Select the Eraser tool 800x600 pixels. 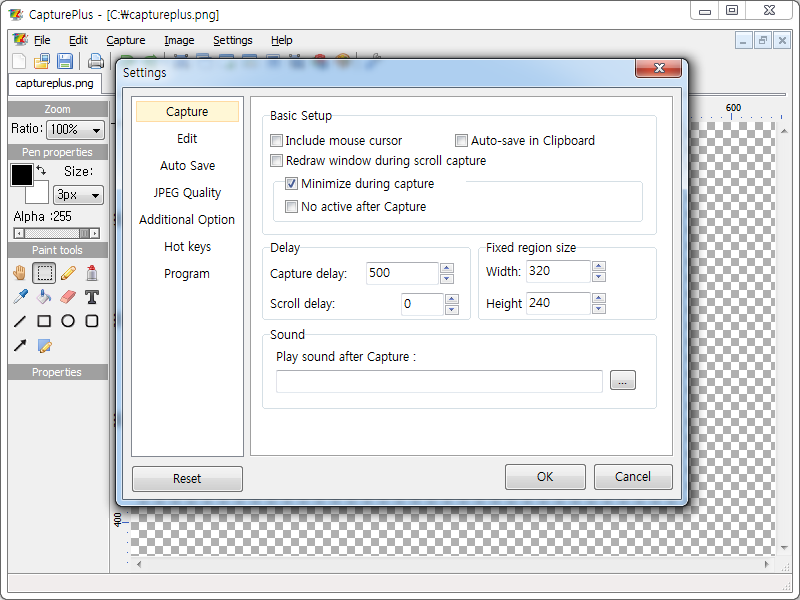pyautogui.click(x=68, y=296)
